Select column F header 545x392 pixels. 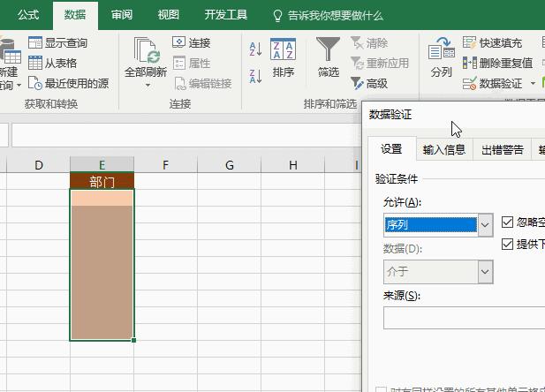(x=165, y=165)
